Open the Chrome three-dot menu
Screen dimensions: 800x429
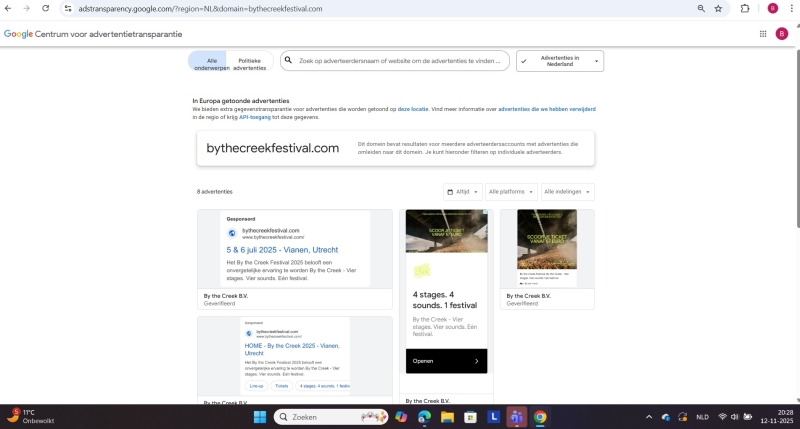(791, 9)
